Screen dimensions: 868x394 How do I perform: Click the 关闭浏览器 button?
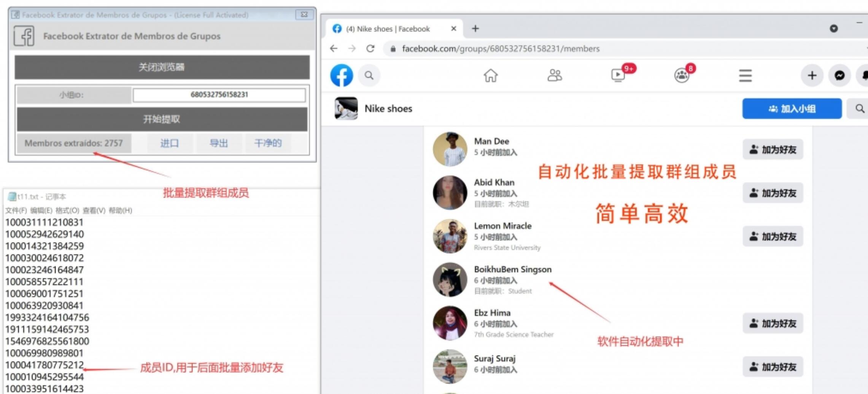pyautogui.click(x=162, y=67)
